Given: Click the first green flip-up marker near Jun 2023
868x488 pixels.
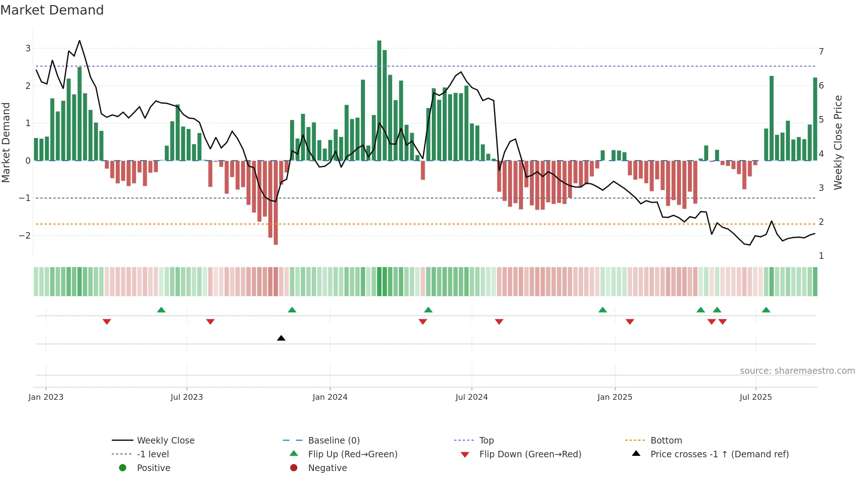Looking at the screenshot, I should click(x=161, y=310).
